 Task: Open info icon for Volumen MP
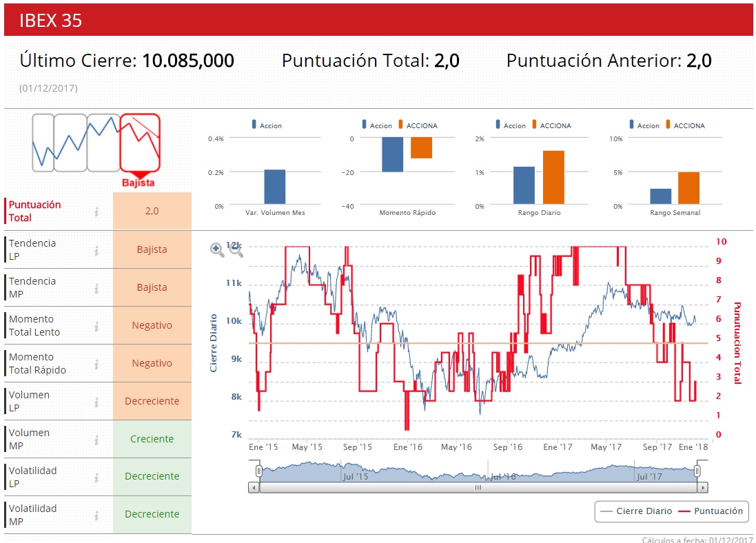coord(96,440)
